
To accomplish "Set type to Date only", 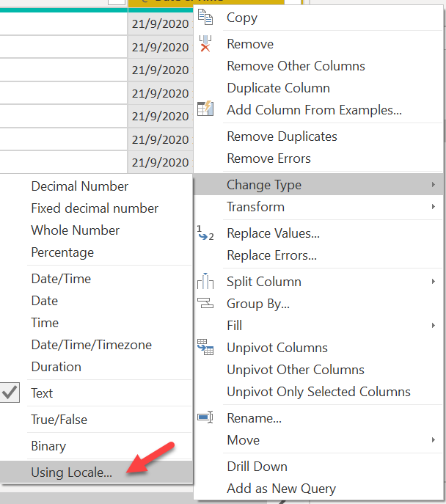I will coord(44,301).
